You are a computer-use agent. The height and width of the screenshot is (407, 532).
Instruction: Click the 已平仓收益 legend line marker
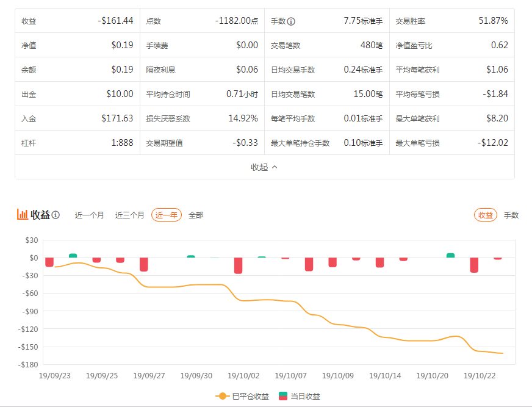coord(223,396)
